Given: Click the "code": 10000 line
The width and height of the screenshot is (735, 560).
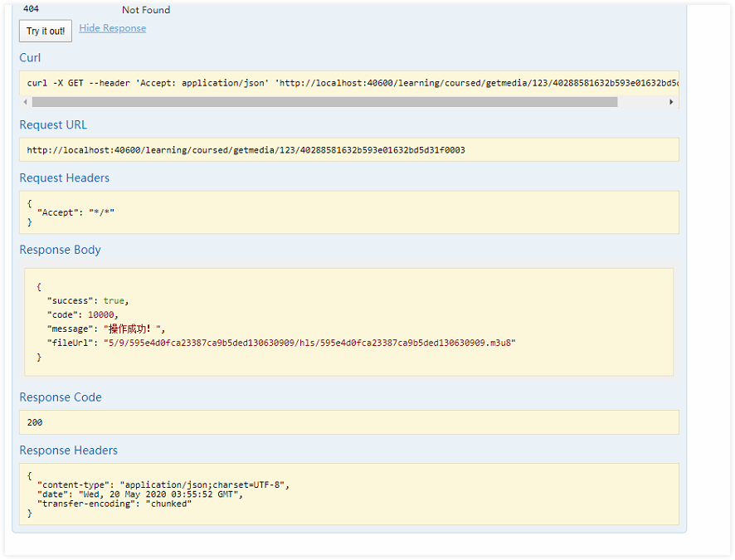Looking at the screenshot, I should point(82,315).
